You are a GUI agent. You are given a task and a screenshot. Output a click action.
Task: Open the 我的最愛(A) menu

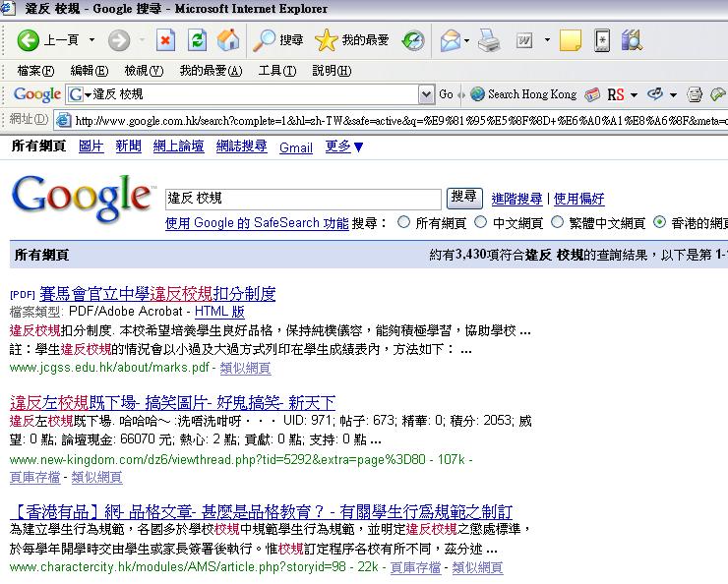click(212, 71)
